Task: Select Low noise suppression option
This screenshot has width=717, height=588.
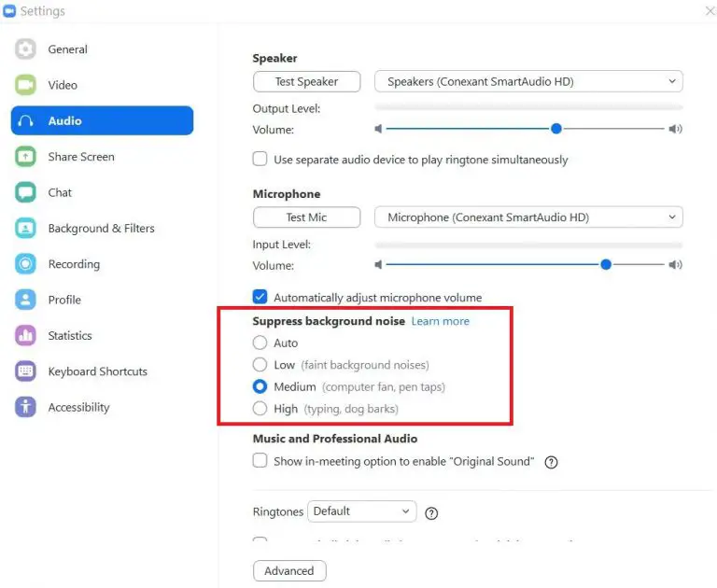Action: click(x=260, y=364)
